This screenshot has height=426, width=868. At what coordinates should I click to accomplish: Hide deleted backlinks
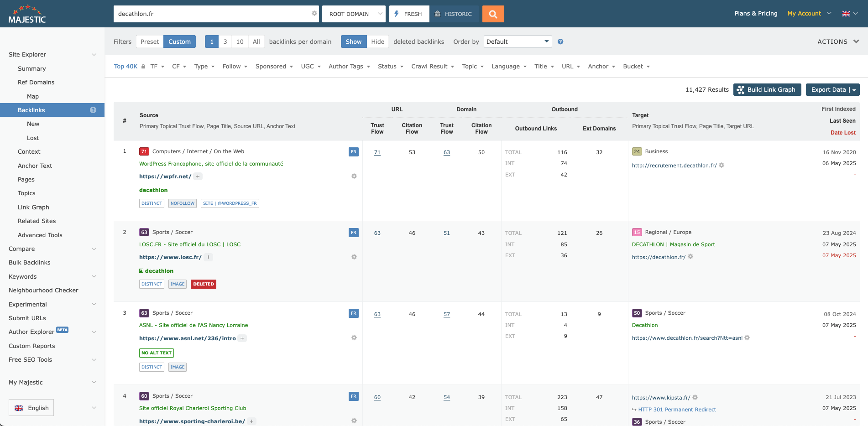pyautogui.click(x=378, y=42)
